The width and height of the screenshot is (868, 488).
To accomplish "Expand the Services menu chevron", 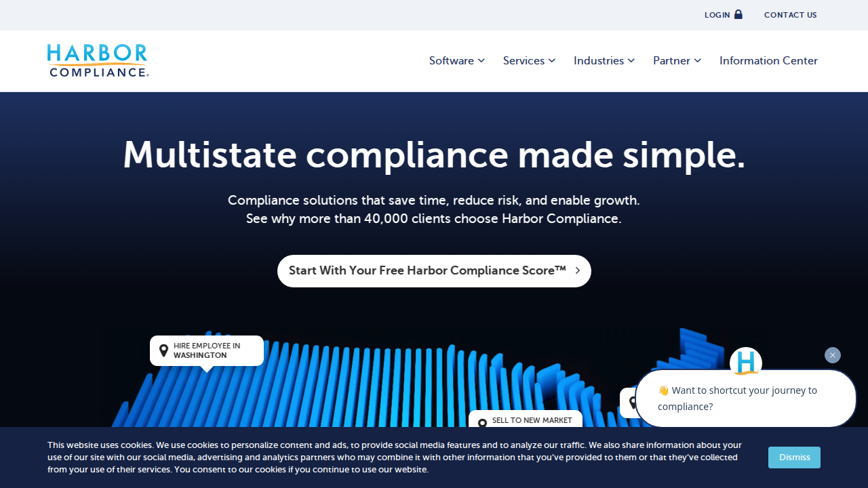I will (552, 60).
